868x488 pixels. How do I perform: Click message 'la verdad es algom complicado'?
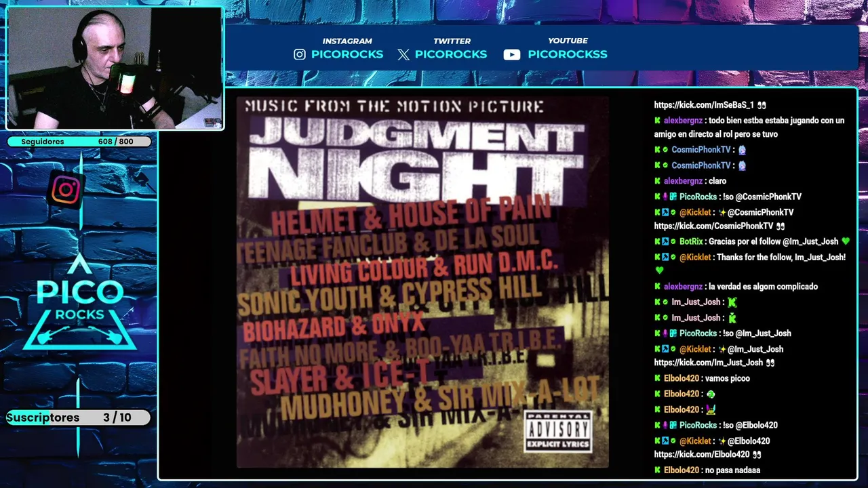tap(736, 287)
